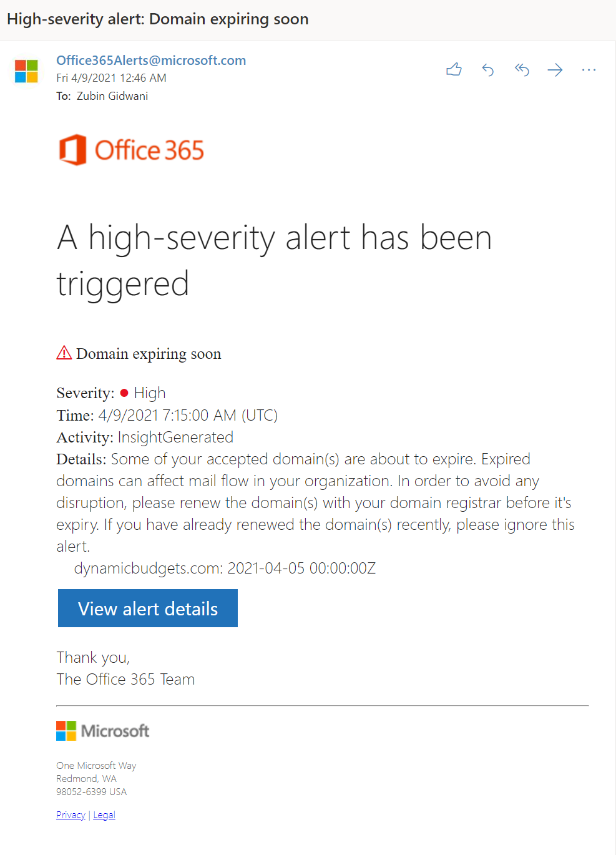
Task: Select recipient Zubin Gidwani
Action: 112,96
